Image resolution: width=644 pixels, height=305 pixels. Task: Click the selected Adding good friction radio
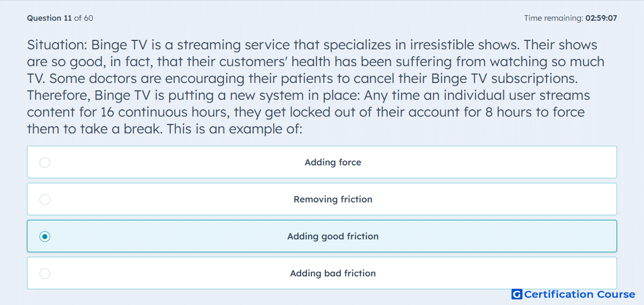[45, 237]
